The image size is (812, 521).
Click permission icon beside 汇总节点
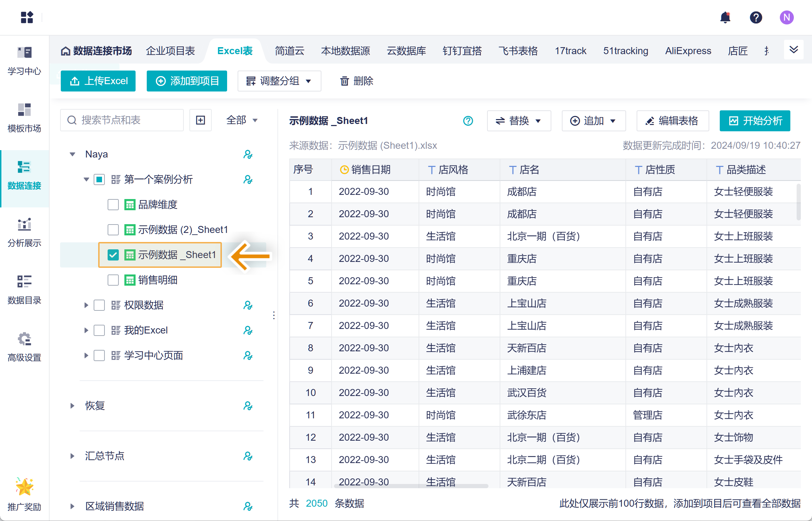[248, 456]
